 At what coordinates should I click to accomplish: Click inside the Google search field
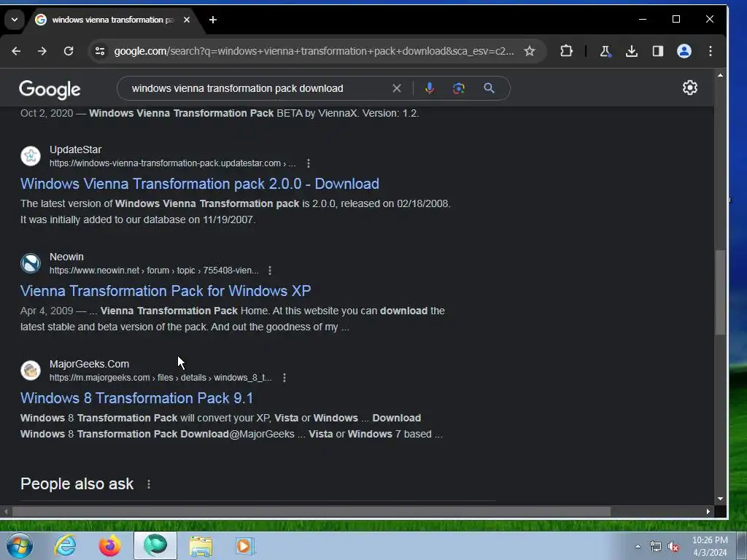[x=258, y=88]
